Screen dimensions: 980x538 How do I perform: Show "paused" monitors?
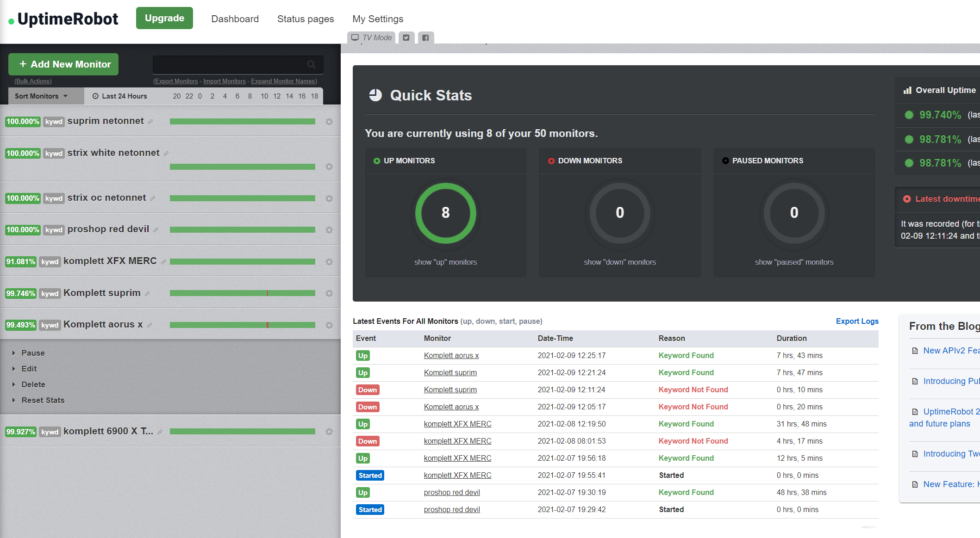(794, 262)
